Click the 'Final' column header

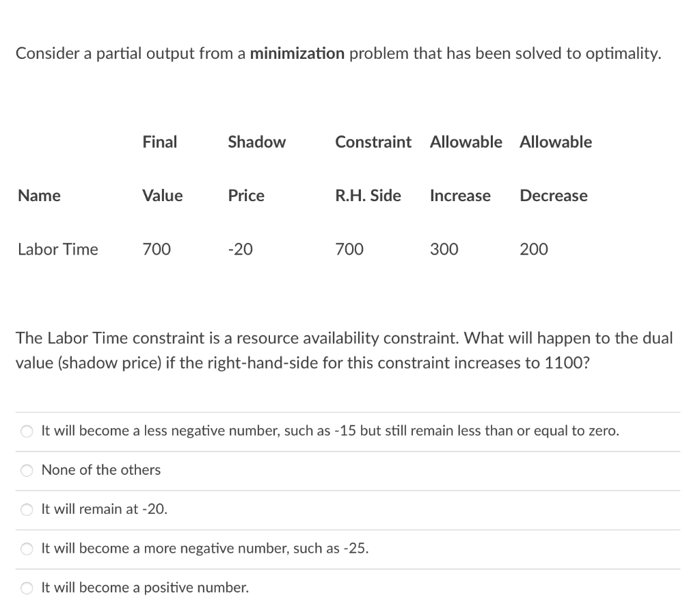tap(159, 142)
